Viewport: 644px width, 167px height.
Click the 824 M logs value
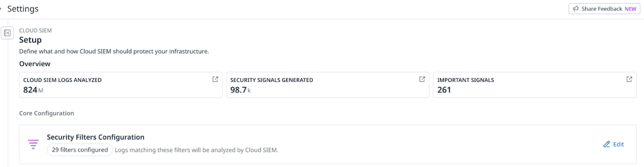click(33, 90)
